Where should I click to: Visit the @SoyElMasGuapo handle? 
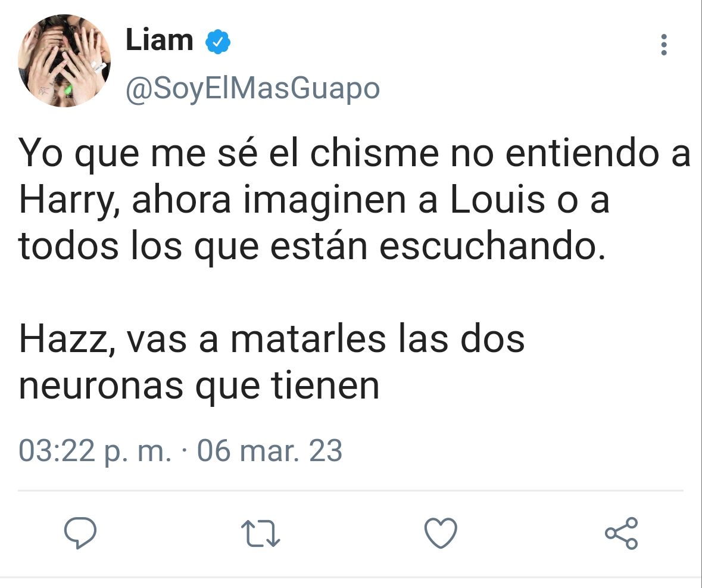pyautogui.click(x=252, y=89)
